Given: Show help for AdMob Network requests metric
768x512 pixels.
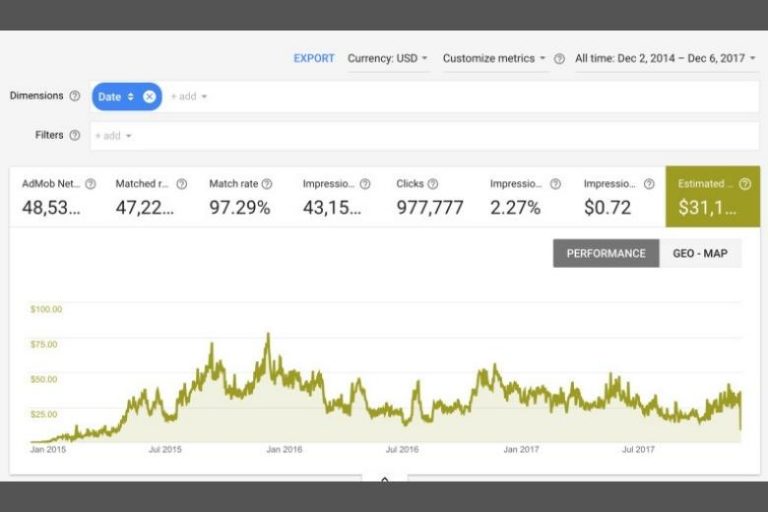Looking at the screenshot, I should pos(91,184).
